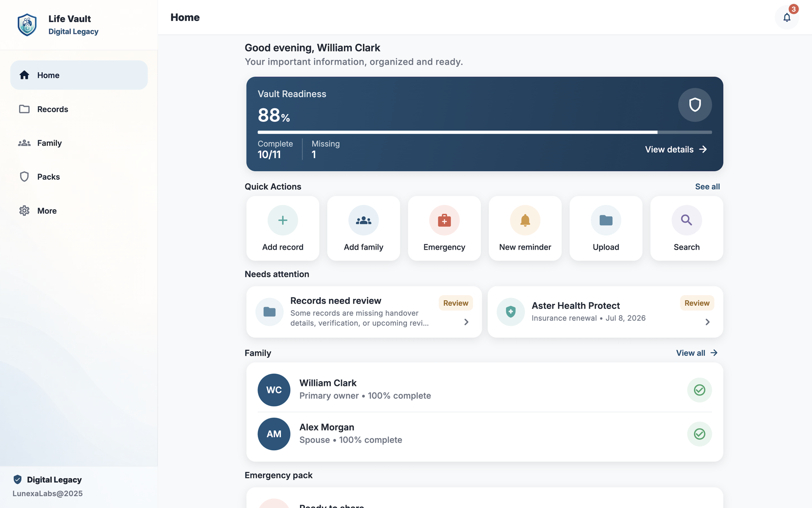Click the William Clark name text
The image size is (812, 508).
click(x=328, y=383)
